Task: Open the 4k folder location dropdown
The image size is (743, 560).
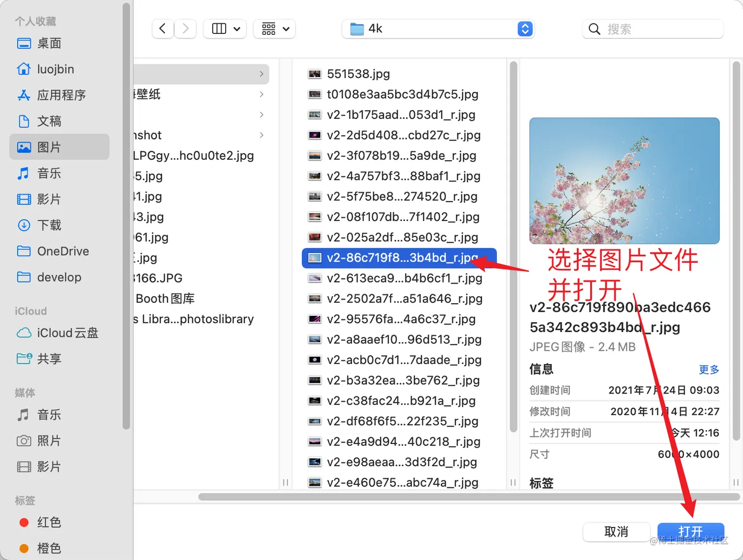Action: click(524, 28)
